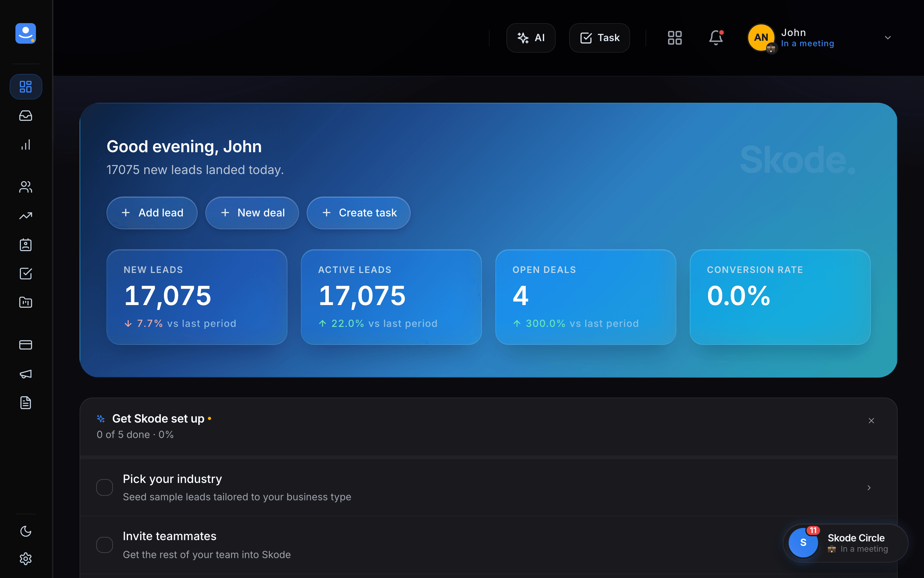Open the document file icon in sidebar
The width and height of the screenshot is (924, 578).
click(26, 403)
